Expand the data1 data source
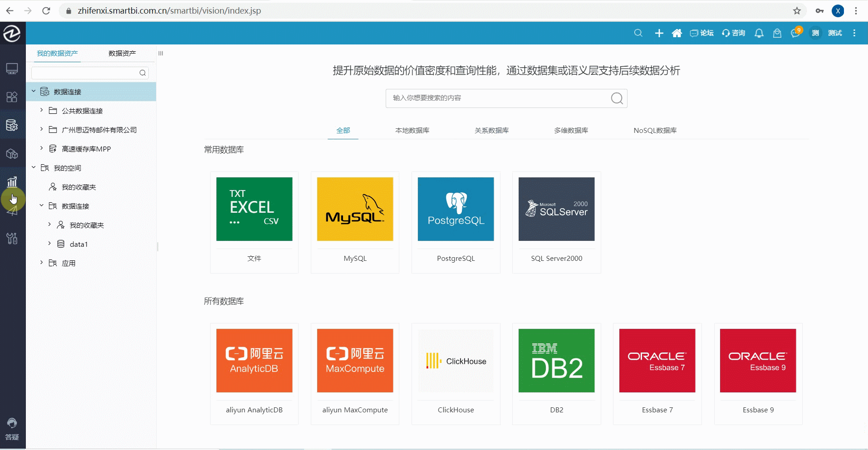Image resolution: width=868 pixels, height=450 pixels. pos(49,244)
